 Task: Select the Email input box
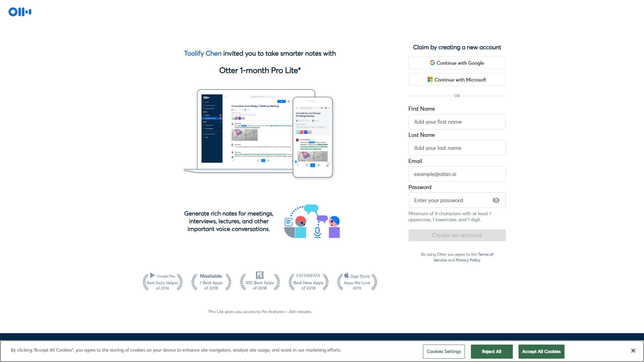click(457, 174)
